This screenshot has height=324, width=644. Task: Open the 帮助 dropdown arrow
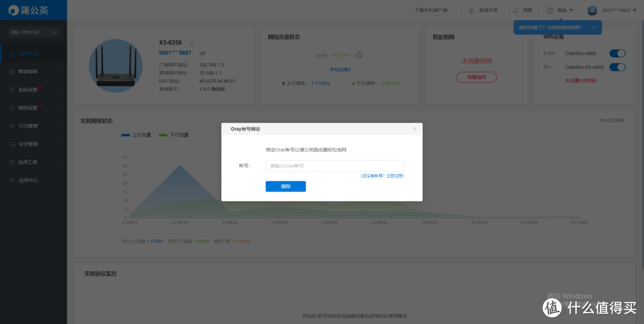click(x=571, y=10)
